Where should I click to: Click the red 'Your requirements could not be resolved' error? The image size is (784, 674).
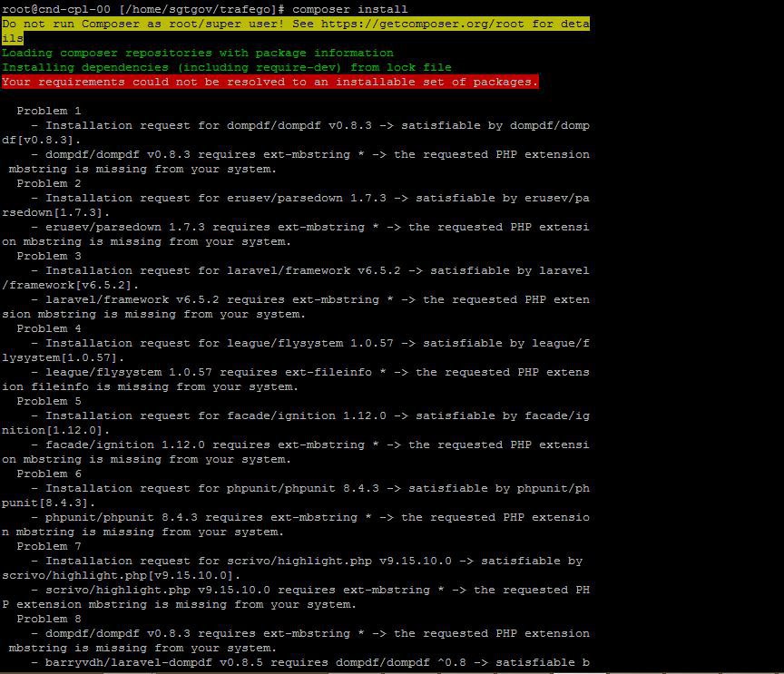(270, 82)
